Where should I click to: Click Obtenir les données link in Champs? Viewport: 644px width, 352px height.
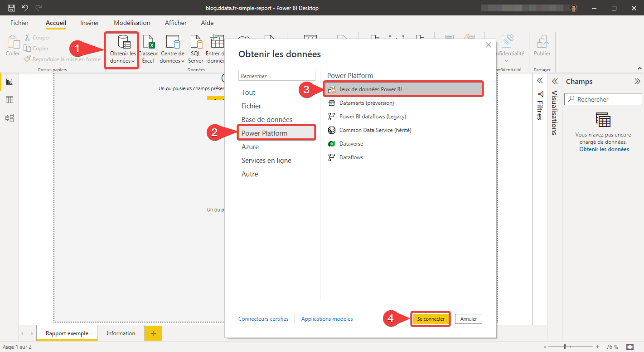click(x=604, y=149)
